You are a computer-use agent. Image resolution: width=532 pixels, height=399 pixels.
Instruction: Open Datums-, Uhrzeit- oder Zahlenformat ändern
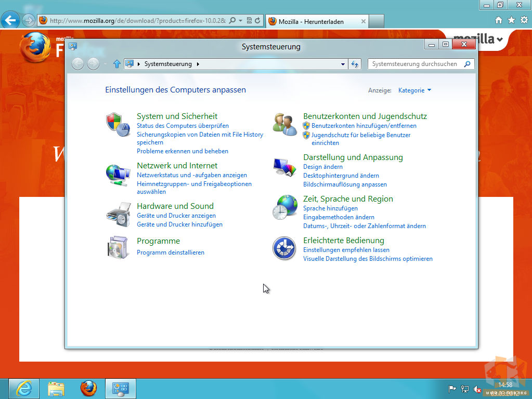[x=365, y=226]
